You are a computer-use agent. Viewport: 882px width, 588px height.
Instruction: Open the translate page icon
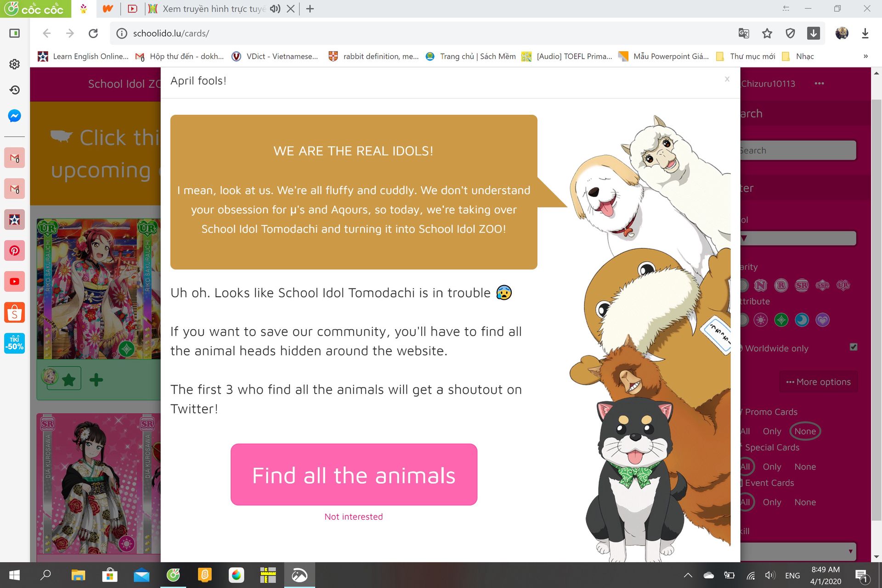[743, 34]
